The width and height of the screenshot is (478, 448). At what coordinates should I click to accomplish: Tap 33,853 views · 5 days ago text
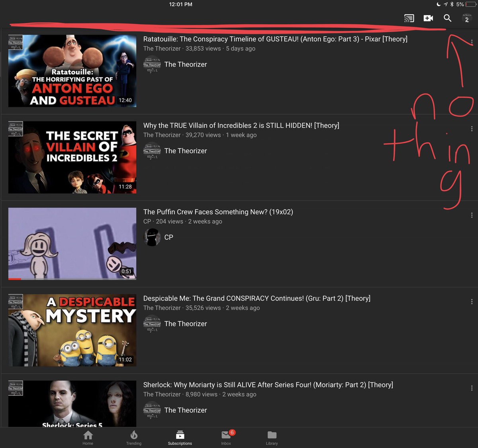pos(220,49)
